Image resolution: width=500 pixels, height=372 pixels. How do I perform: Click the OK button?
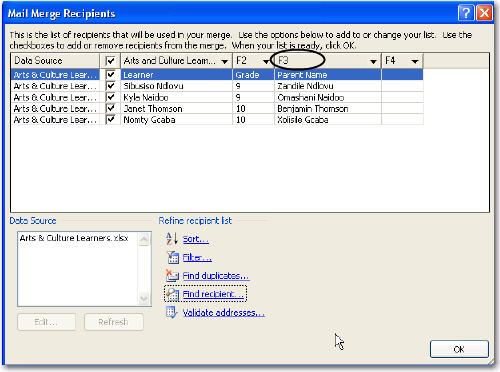coord(459,349)
